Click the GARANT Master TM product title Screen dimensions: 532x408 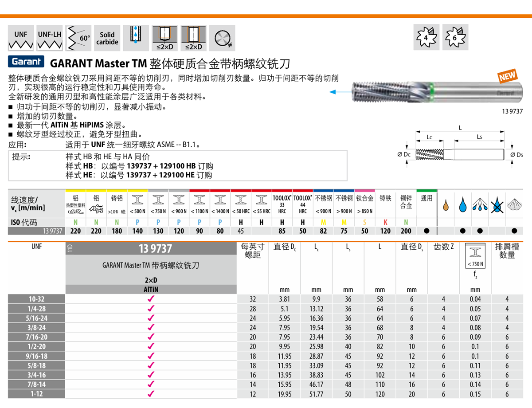click(x=170, y=63)
